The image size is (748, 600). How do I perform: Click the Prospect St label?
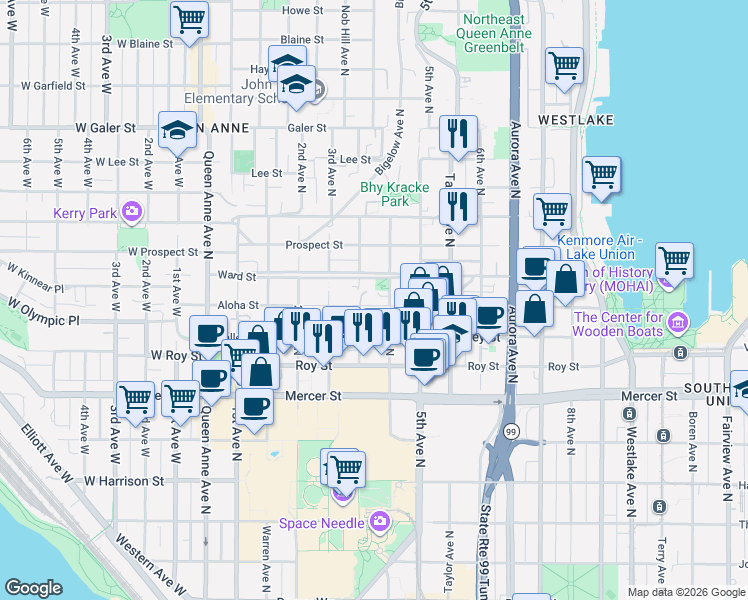tap(314, 245)
